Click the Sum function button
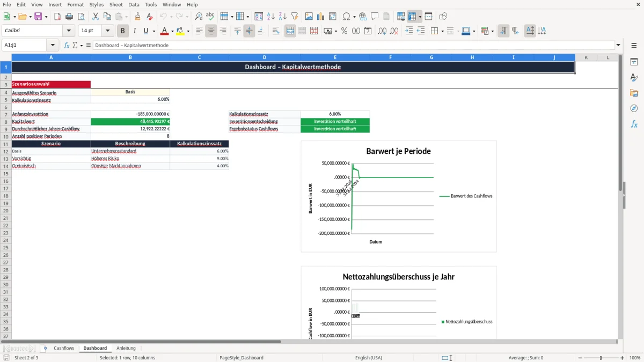Viewport: 644px width, 362px height. 75,46
